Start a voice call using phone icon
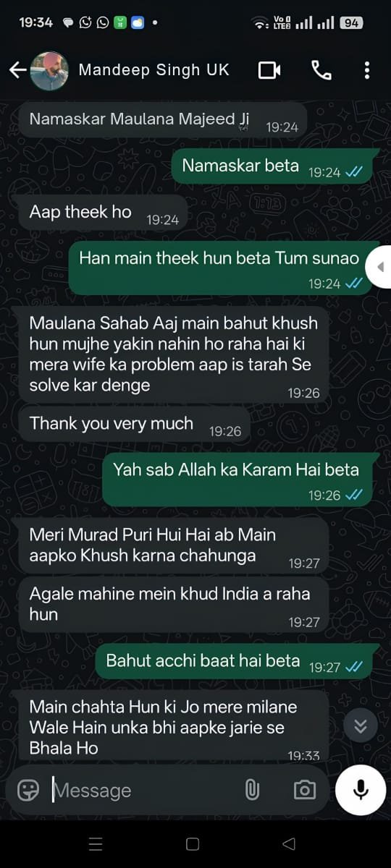The width and height of the screenshot is (391, 868). (x=321, y=70)
